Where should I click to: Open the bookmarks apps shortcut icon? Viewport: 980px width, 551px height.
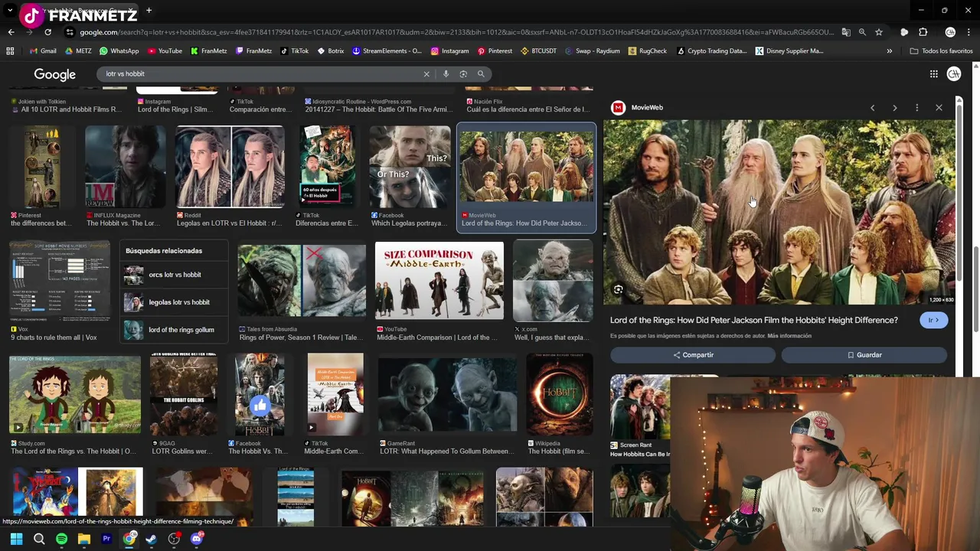[x=10, y=51]
